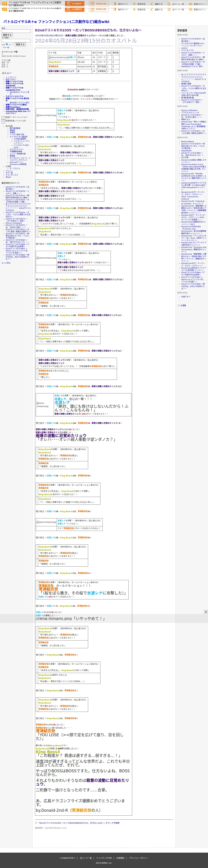Click Donald-2nd-R author cell in table
Image resolution: width=208 pixels, height=868 pixels.
(x=84, y=66)
